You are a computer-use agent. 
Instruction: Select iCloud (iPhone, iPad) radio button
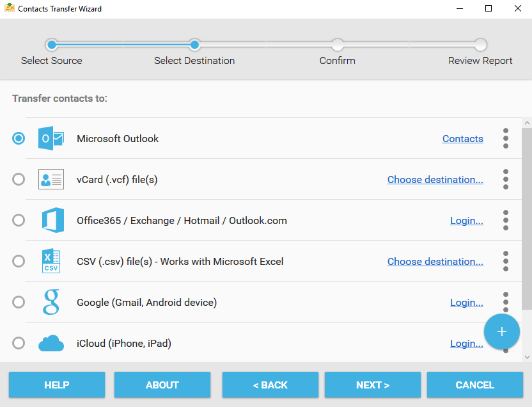[19, 343]
